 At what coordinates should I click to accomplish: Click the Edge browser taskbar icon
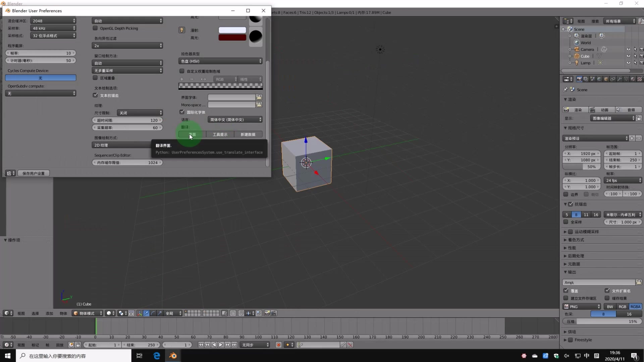[x=157, y=356]
